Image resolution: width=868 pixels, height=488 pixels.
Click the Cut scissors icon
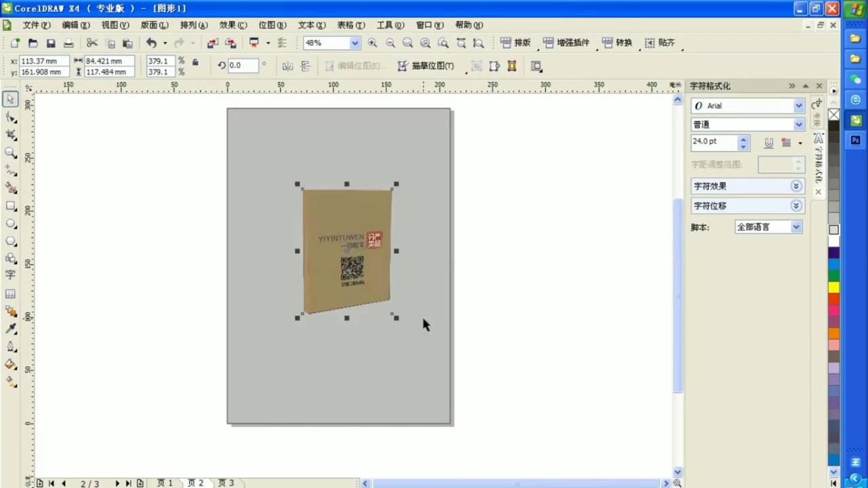tap(92, 43)
